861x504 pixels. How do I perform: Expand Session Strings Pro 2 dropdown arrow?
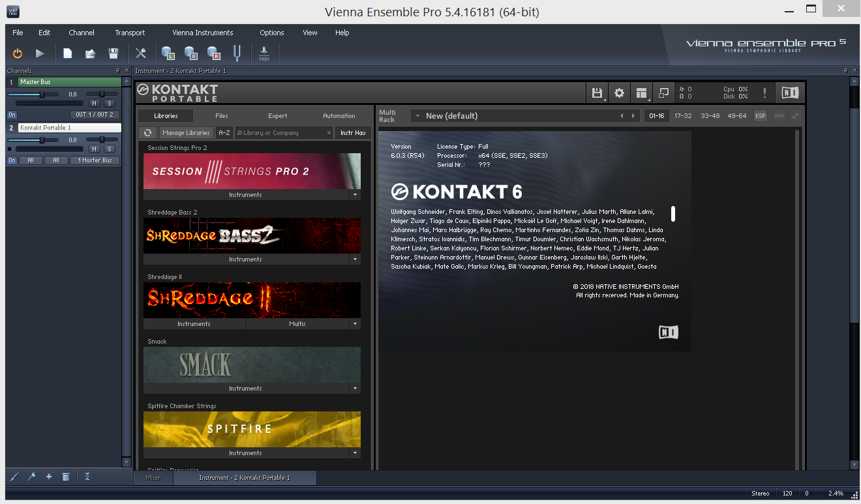click(355, 194)
